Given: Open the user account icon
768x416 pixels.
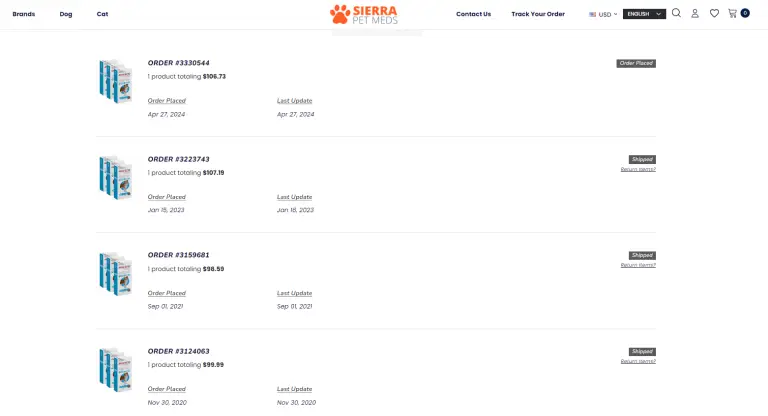Looking at the screenshot, I should 695,14.
